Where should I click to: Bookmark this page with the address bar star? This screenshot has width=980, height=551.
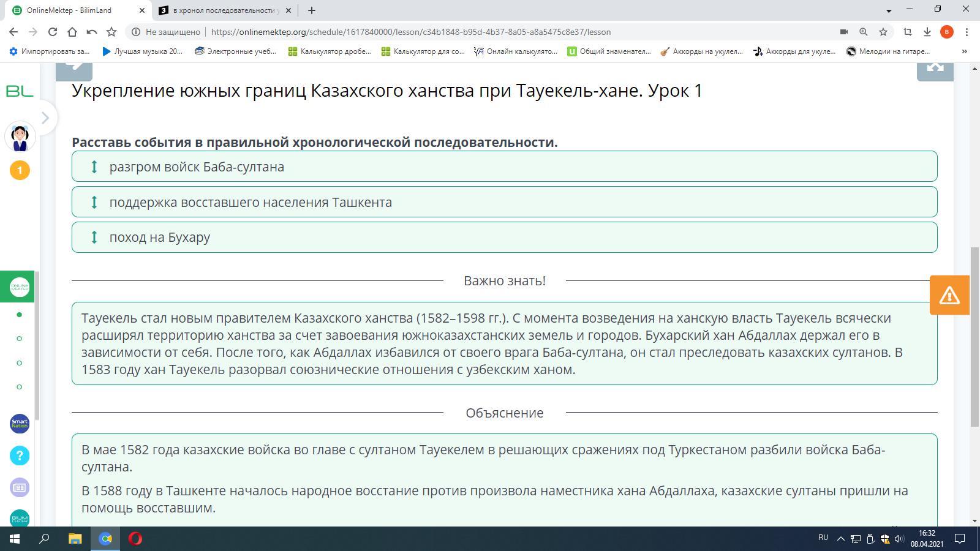[883, 32]
